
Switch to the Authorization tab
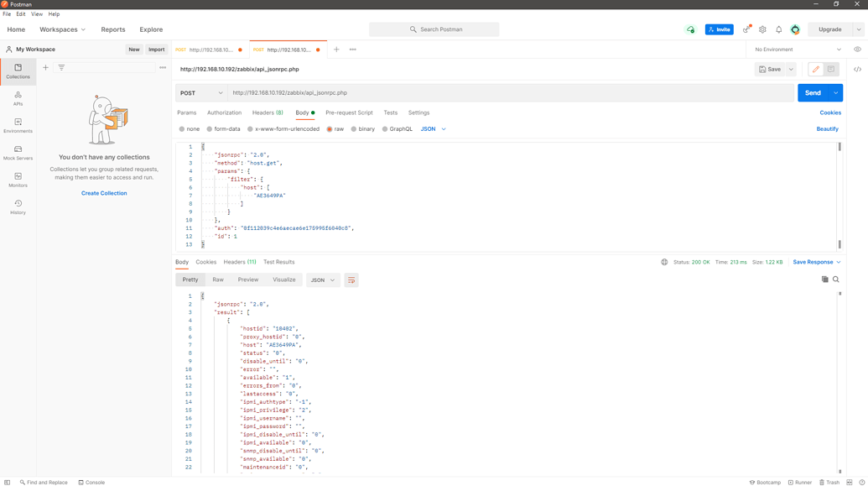224,112
